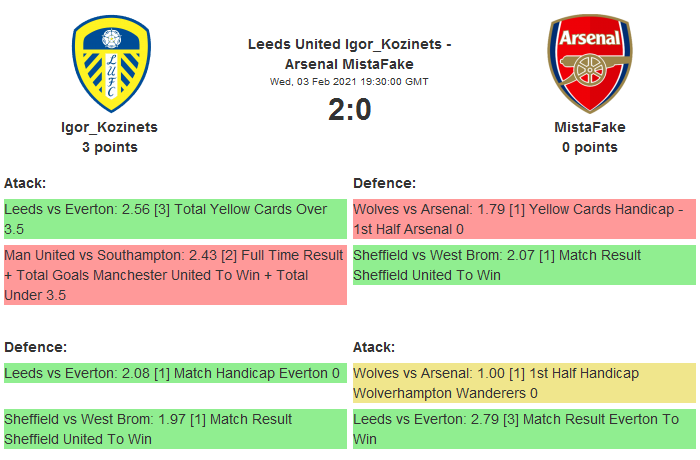This screenshot has height=460, width=700.
Task: Select the yellow Wolves vs Arsenal 1.00 handicap bet
Action: pos(524,383)
